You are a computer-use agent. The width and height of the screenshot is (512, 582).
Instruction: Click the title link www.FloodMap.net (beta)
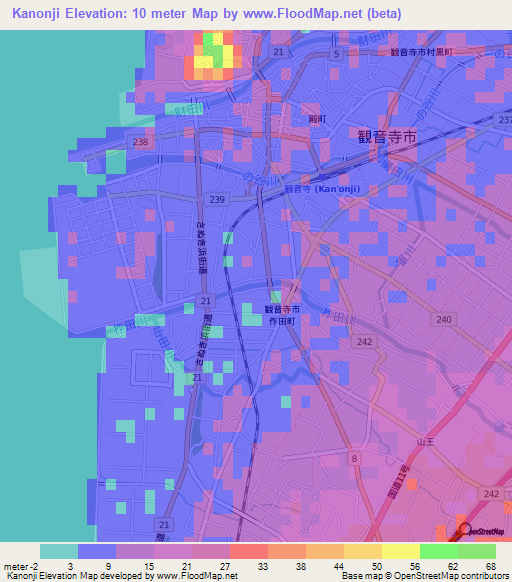point(322,14)
